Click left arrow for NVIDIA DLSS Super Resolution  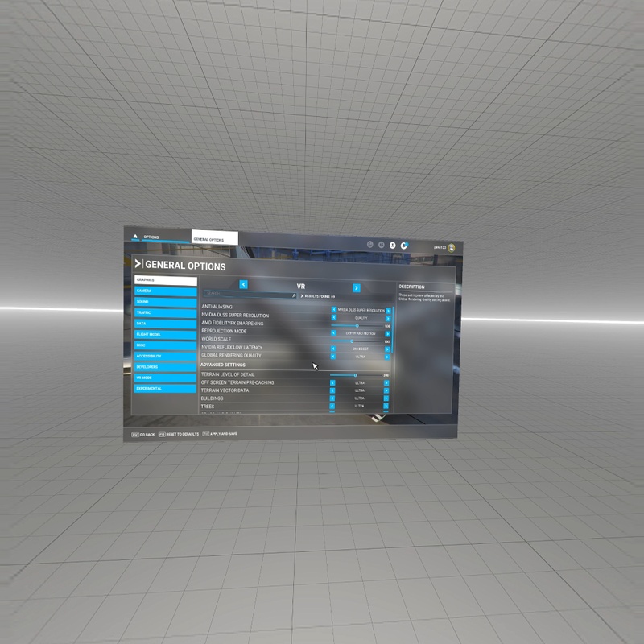pyautogui.click(x=334, y=317)
